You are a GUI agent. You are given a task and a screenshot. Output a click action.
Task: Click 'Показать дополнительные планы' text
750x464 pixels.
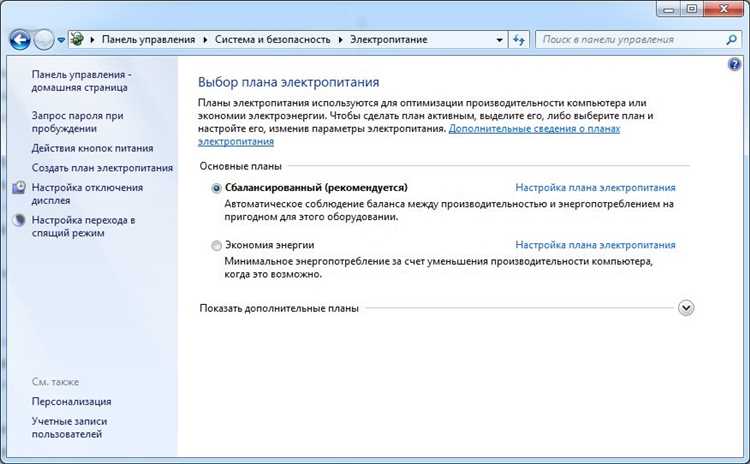[279, 309]
